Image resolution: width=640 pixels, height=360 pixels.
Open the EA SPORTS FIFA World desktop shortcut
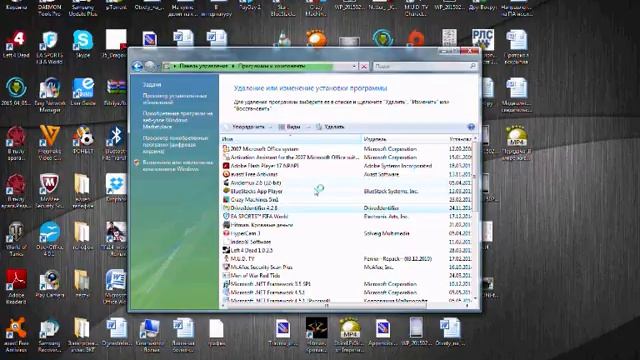(x=49, y=47)
